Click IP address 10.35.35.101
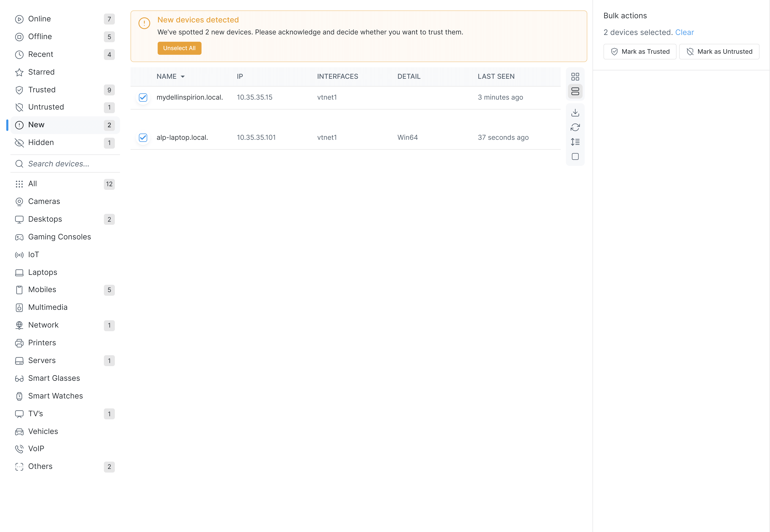 click(x=256, y=138)
